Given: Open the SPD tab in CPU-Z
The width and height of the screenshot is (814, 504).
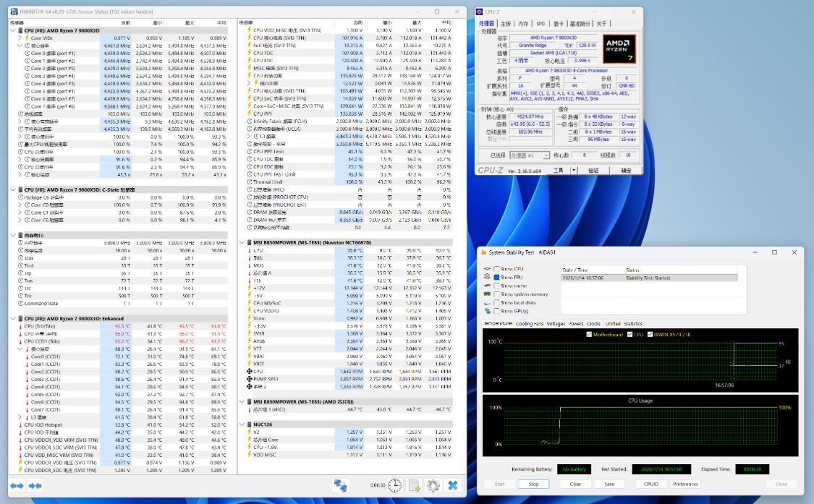Looking at the screenshot, I should [540, 24].
